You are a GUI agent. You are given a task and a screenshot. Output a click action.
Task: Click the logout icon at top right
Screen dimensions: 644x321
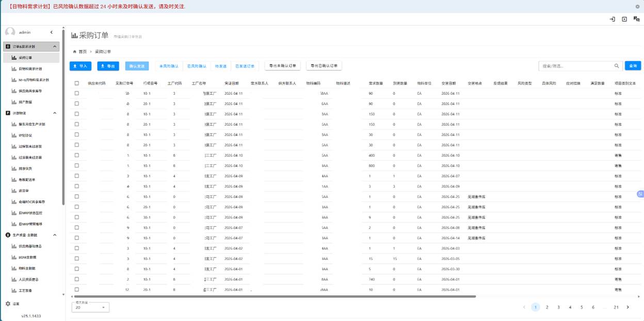pyautogui.click(x=613, y=19)
